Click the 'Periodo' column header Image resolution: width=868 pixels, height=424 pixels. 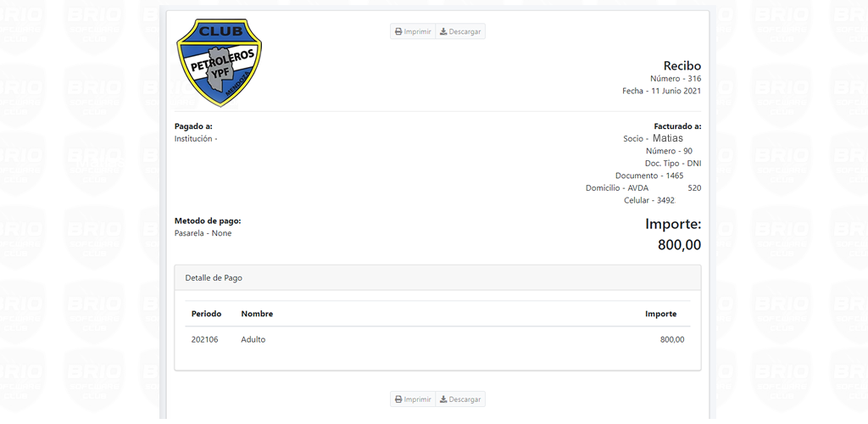click(207, 314)
